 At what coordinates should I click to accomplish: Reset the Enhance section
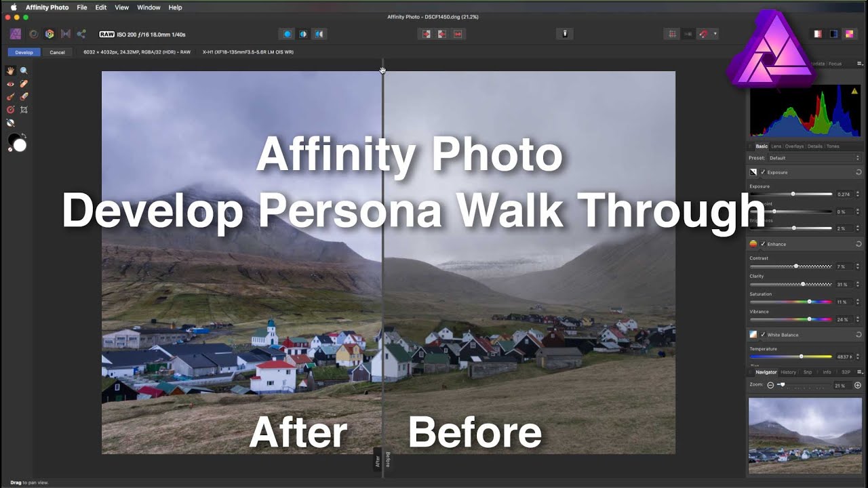tap(859, 244)
